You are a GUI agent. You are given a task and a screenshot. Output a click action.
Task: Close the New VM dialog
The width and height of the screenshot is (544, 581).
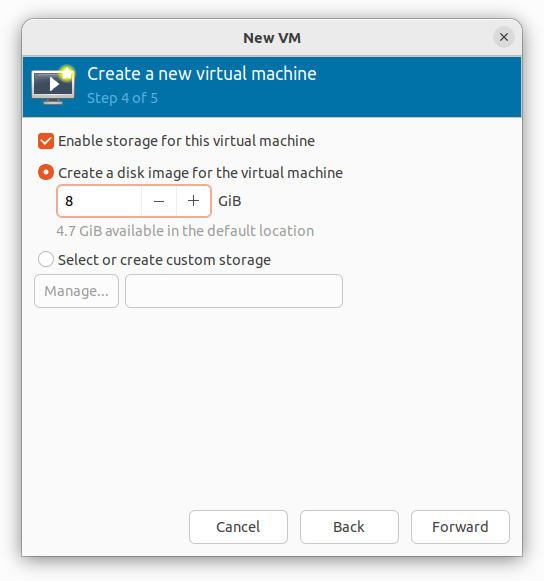click(x=503, y=37)
